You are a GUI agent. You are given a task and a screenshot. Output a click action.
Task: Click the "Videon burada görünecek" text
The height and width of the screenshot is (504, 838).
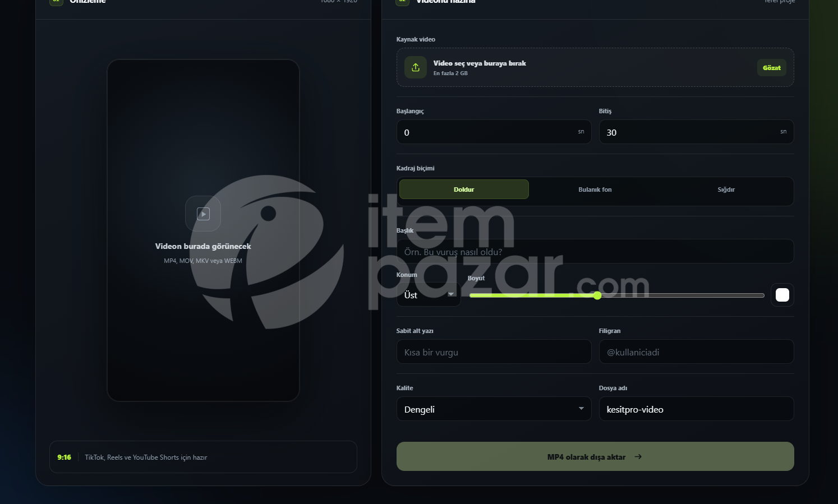(203, 246)
